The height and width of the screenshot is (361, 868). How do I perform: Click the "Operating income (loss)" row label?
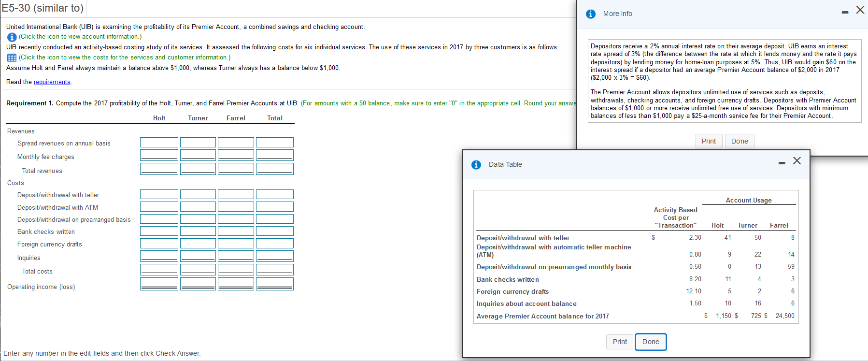pos(41,287)
